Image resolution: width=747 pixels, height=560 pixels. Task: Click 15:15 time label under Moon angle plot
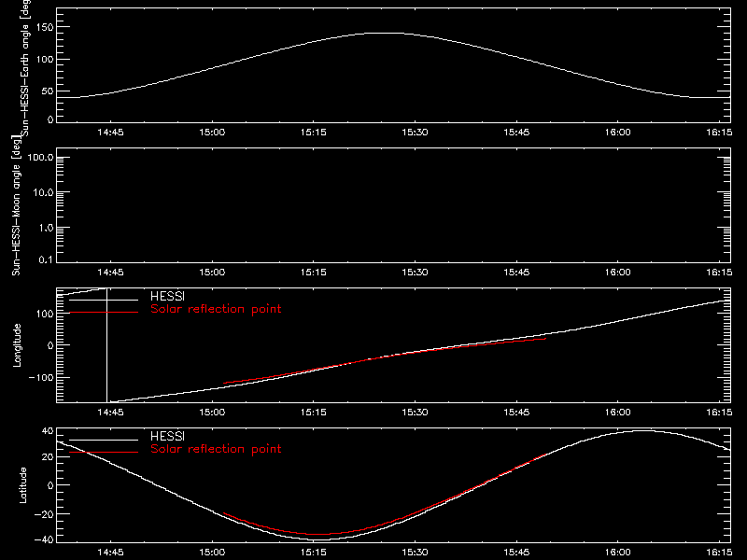click(314, 273)
